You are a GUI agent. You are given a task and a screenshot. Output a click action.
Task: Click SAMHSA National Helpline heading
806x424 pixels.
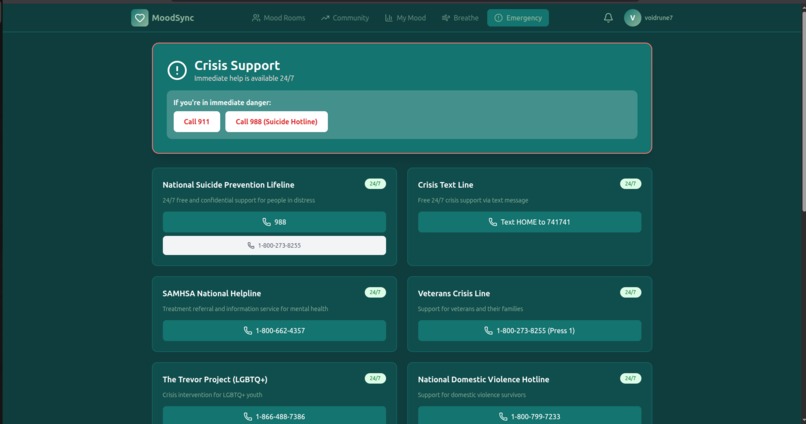(x=212, y=293)
